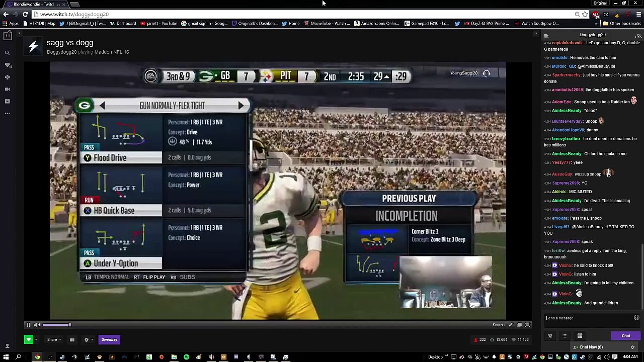Reload the page with the refresh button
The width and height of the screenshot is (644, 362).
point(25,14)
